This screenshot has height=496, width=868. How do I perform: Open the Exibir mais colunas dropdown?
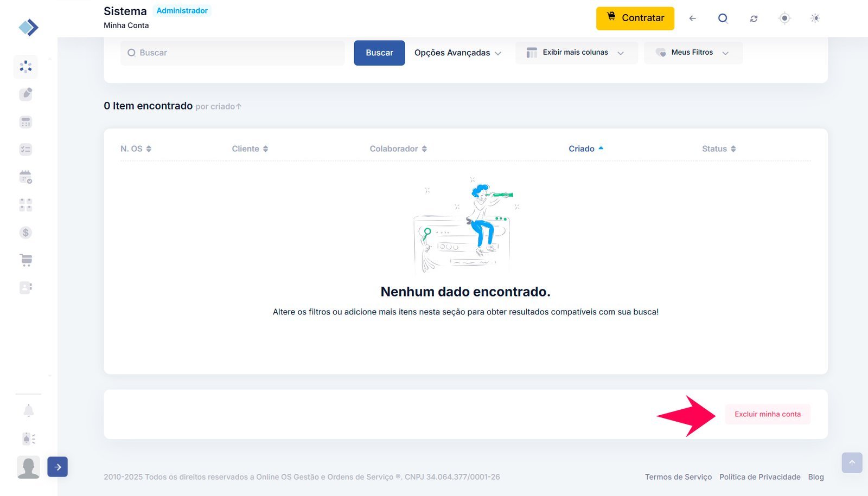coord(576,53)
